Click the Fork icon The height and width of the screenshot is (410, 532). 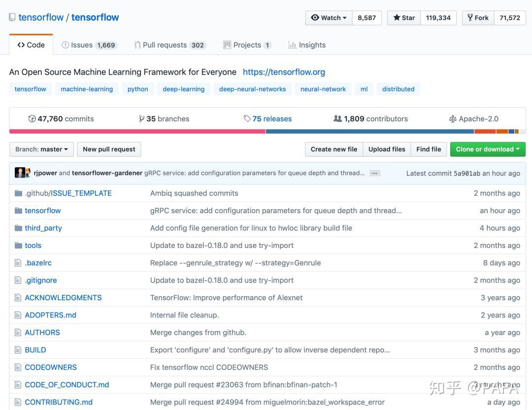click(471, 17)
